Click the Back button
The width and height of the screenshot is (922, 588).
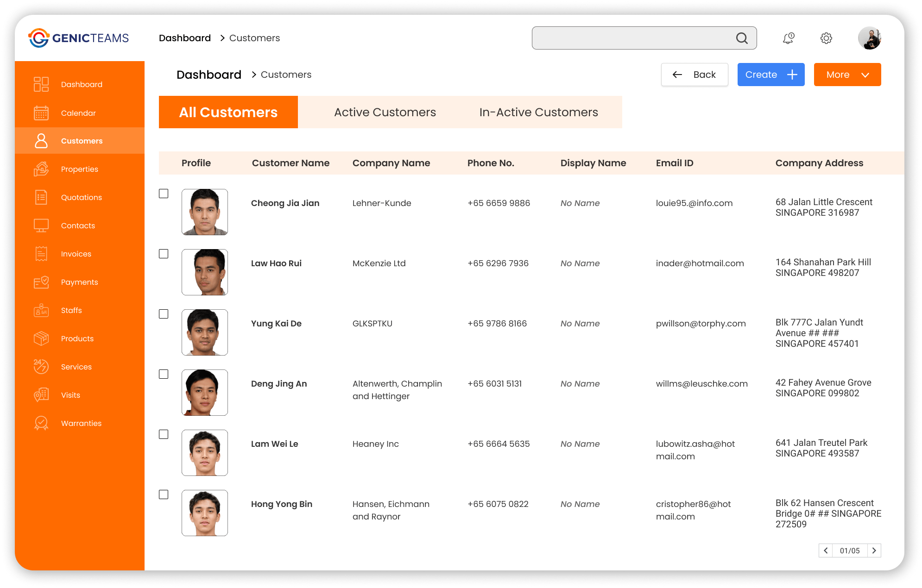(x=694, y=75)
